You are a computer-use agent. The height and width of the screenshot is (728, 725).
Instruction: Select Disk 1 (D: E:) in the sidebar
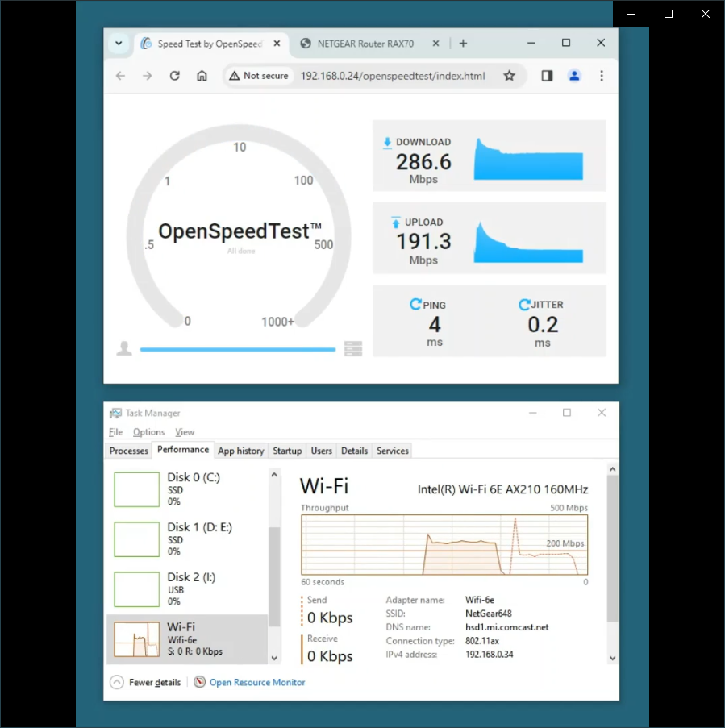(187, 539)
